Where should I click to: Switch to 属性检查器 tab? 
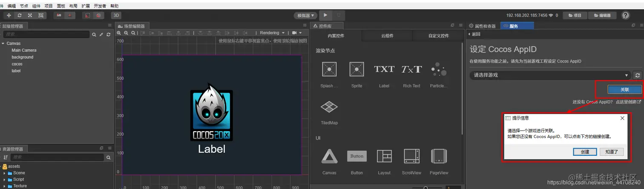point(482,26)
